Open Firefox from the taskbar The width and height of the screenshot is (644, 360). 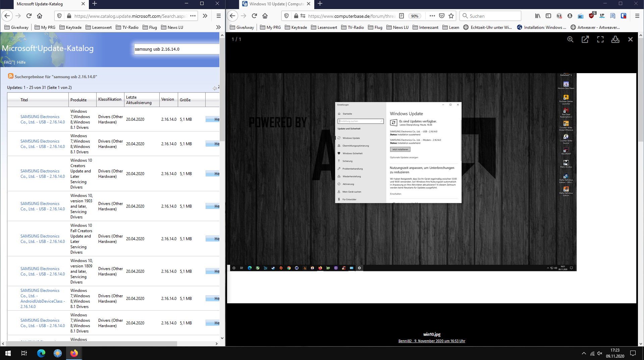(x=74, y=353)
